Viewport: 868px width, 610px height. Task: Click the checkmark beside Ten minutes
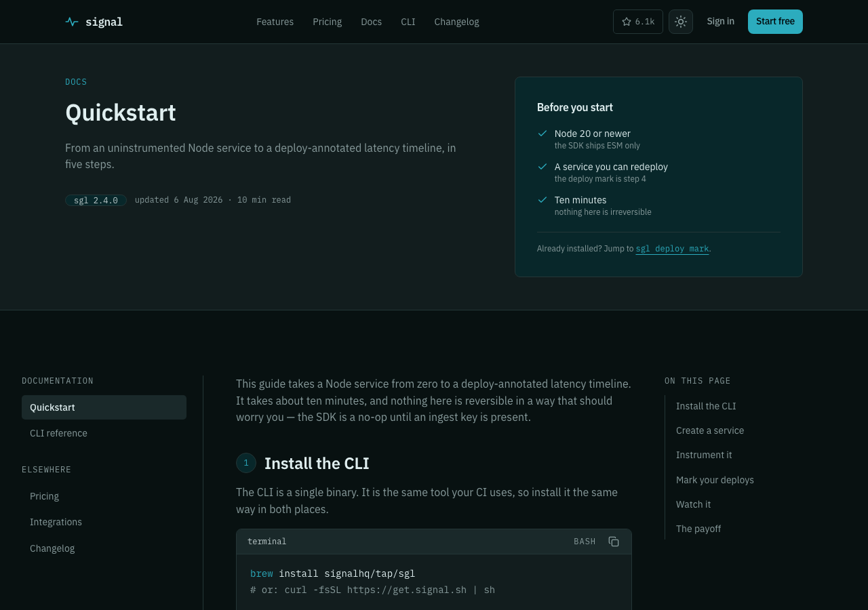(x=542, y=200)
